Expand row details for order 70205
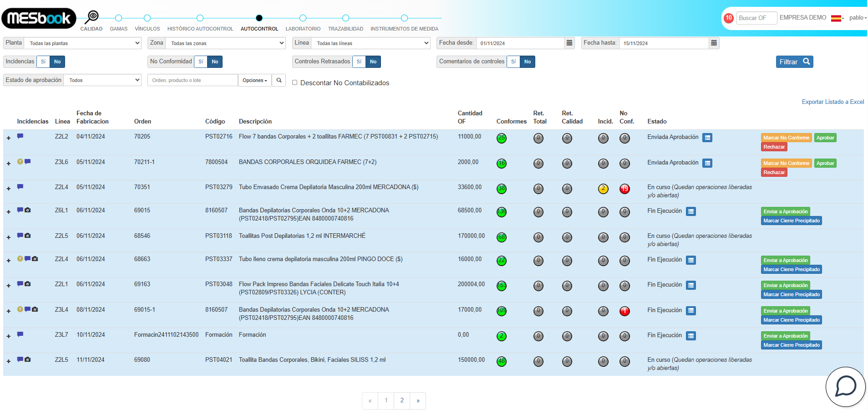 [9, 138]
